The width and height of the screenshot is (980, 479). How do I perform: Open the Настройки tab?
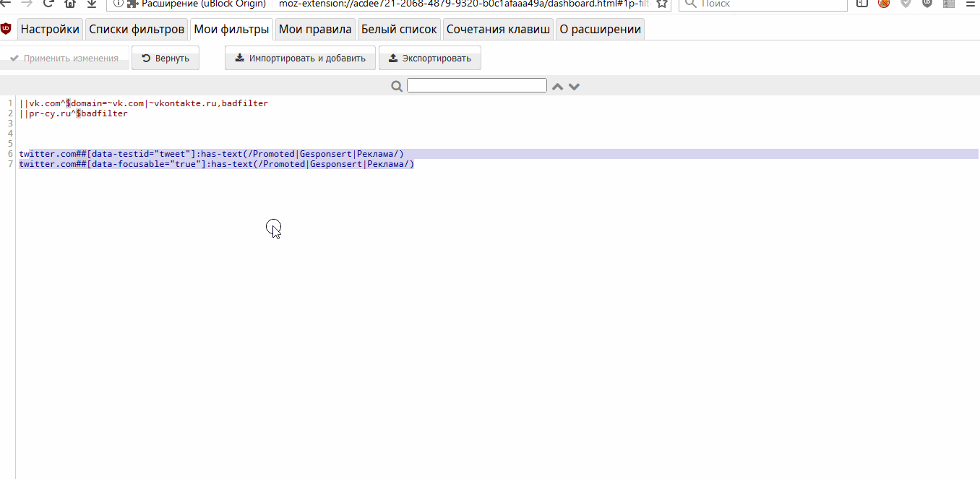[50, 30]
